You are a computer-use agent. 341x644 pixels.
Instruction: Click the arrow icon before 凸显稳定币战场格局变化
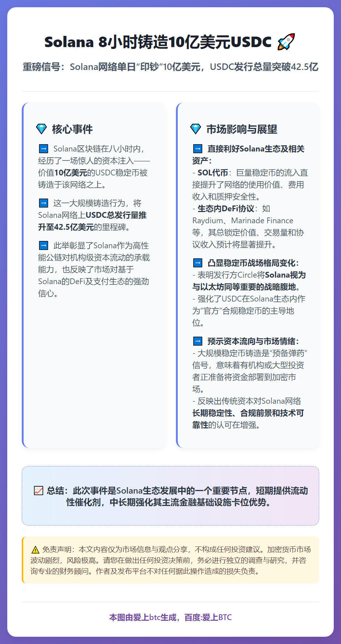198,263
